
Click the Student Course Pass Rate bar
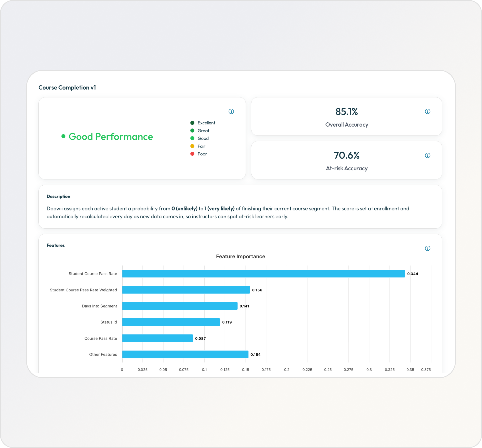263,274
